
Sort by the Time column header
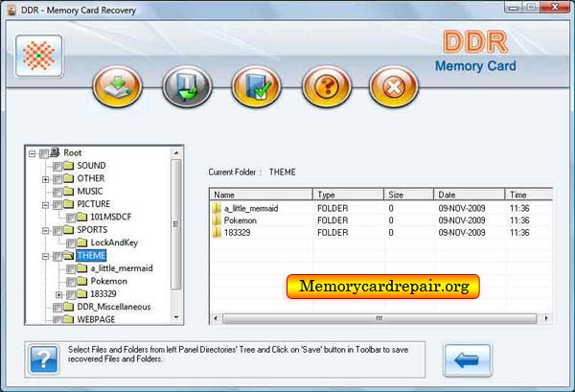(x=528, y=195)
